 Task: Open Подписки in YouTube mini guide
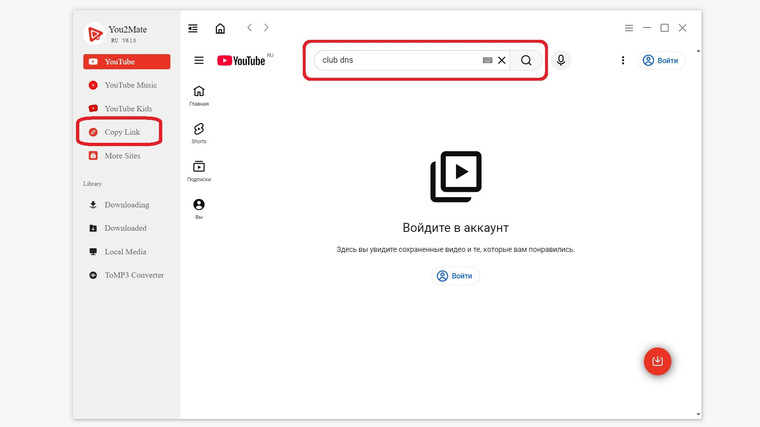point(199,171)
